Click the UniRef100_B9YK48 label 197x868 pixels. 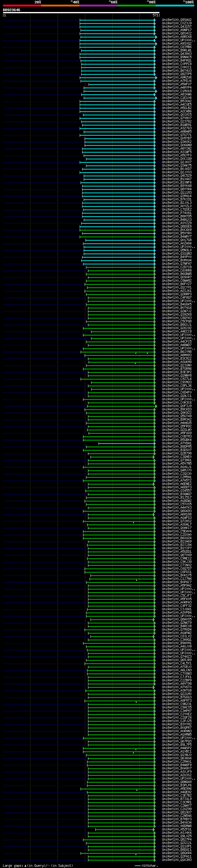(x=177, y=186)
